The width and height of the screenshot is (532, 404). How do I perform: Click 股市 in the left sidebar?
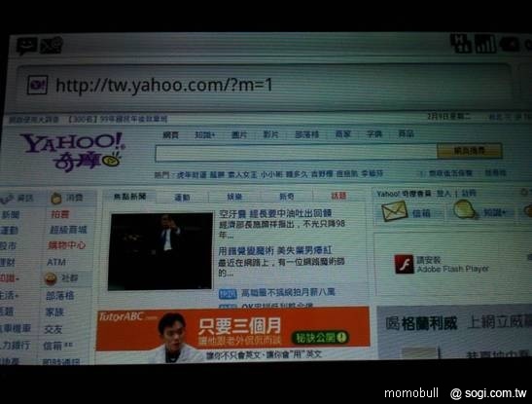(8, 246)
